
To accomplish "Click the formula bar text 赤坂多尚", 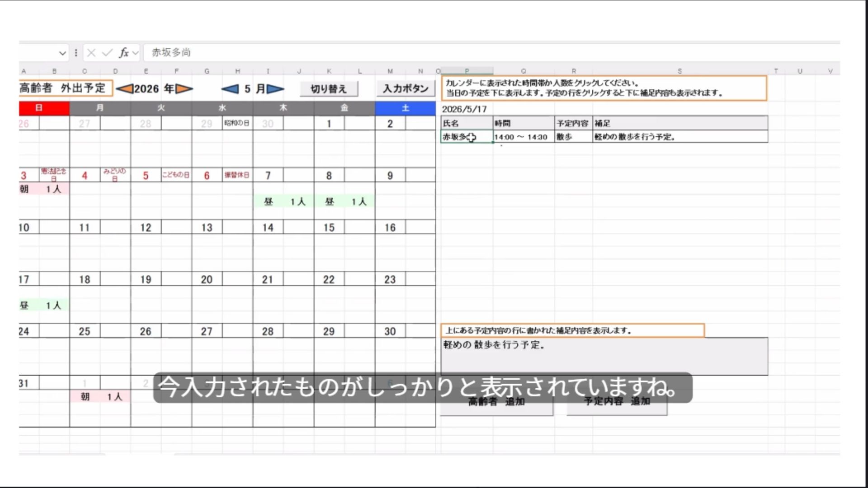I will (x=171, y=53).
